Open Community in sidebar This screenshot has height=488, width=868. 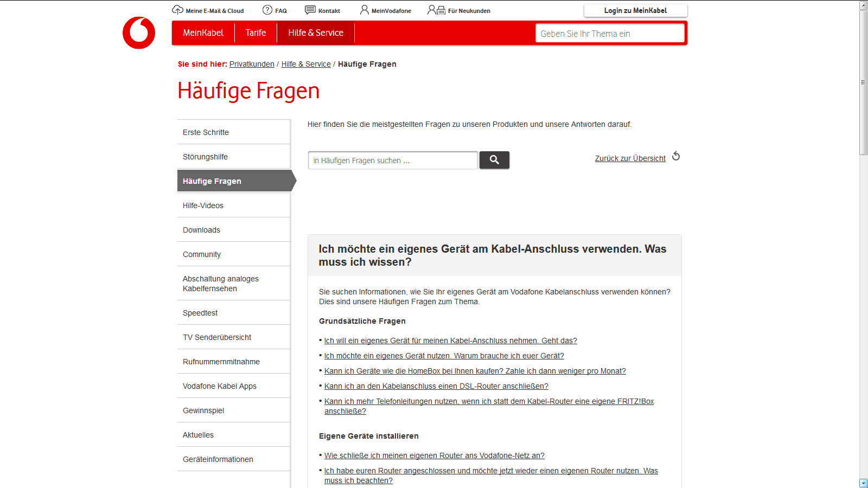(234, 254)
